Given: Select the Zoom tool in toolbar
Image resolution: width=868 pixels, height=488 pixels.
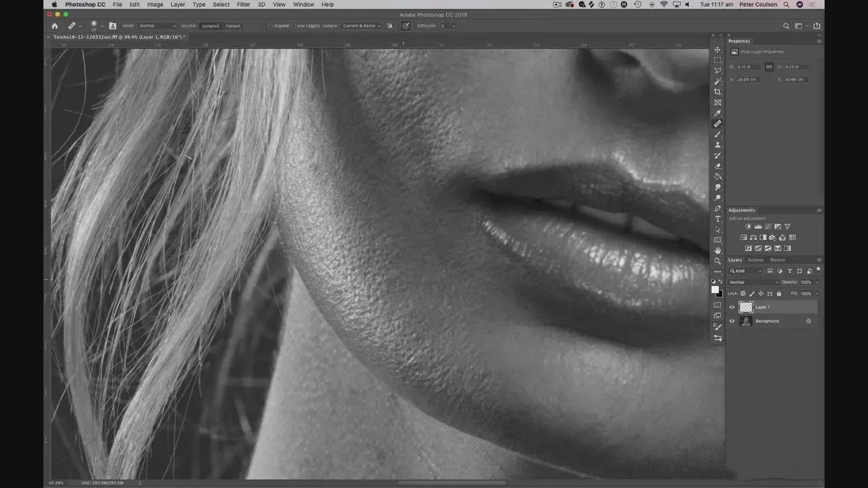Looking at the screenshot, I should 717,261.
